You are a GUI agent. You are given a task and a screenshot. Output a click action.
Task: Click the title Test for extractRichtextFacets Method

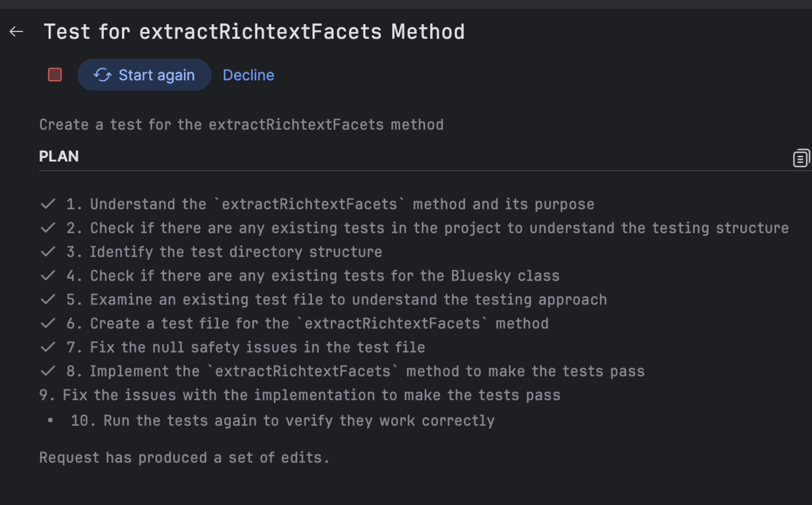[254, 32]
